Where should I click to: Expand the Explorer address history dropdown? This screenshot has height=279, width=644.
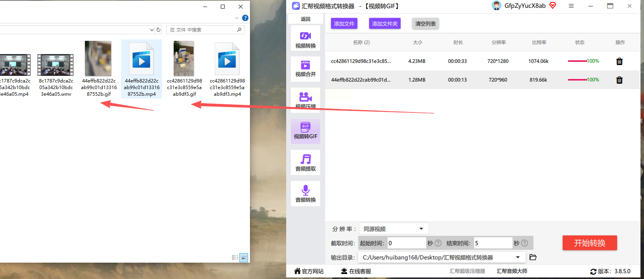pyautogui.click(x=152, y=30)
